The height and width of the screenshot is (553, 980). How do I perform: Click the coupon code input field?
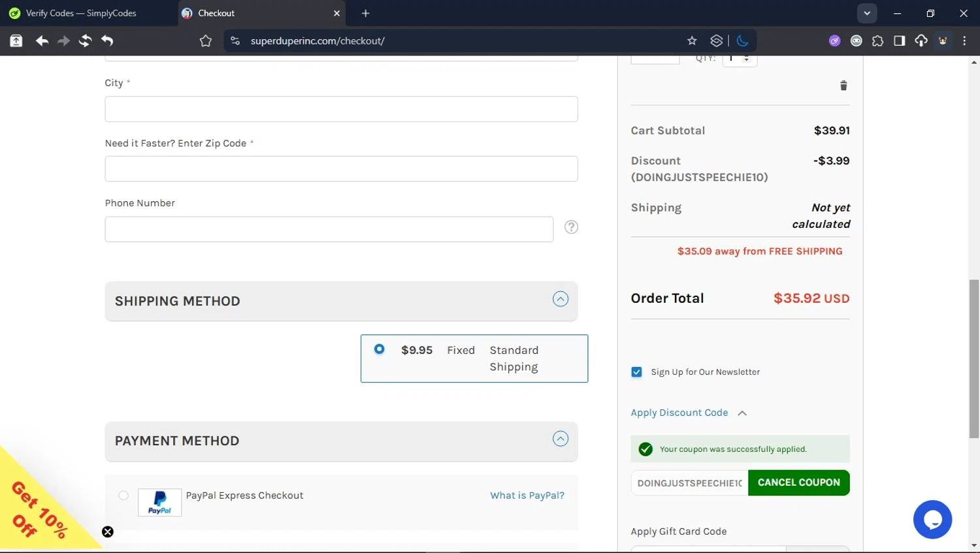[689, 483]
